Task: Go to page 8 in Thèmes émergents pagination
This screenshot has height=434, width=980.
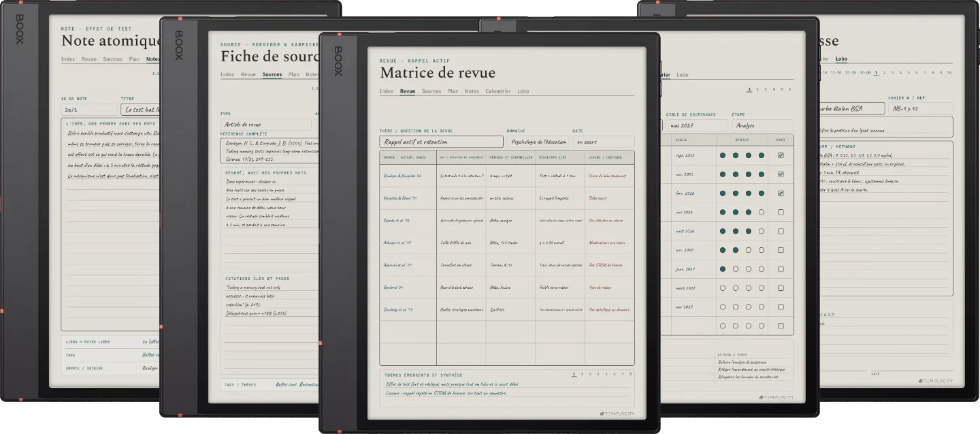Action: click(x=631, y=373)
